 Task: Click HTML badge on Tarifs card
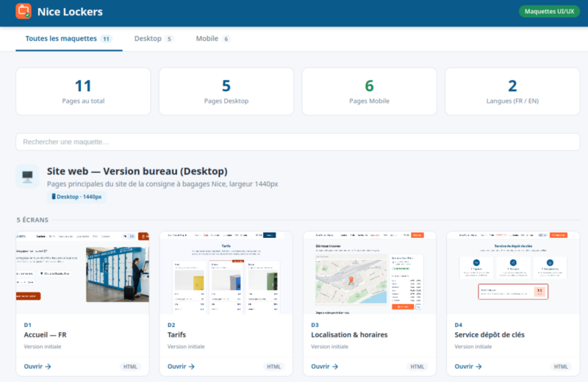coord(273,367)
